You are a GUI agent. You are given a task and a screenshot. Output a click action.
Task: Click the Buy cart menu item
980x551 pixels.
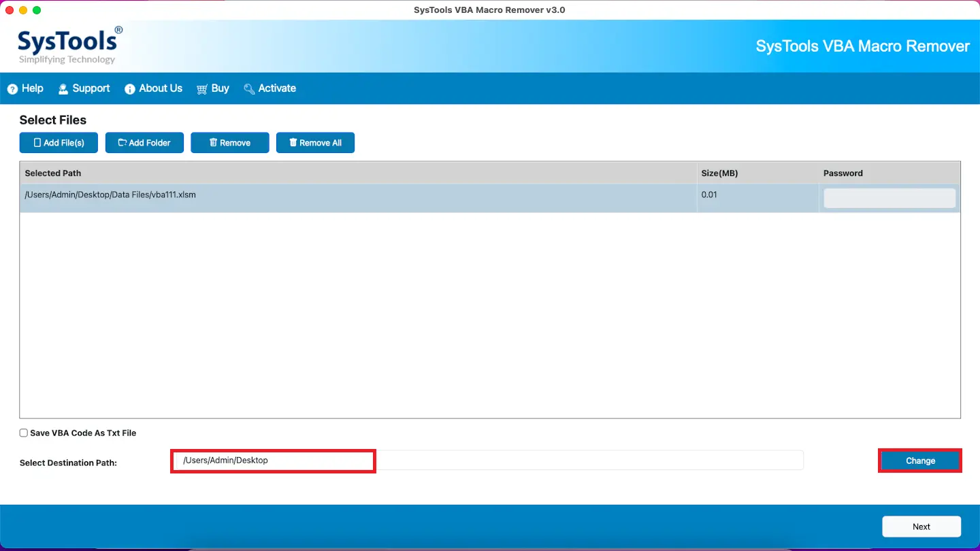(x=213, y=88)
